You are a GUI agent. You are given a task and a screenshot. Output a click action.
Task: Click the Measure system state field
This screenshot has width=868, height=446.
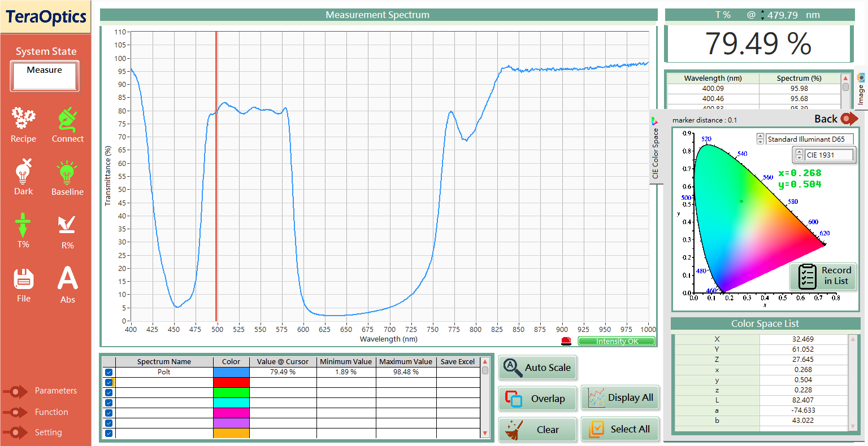pos(45,76)
